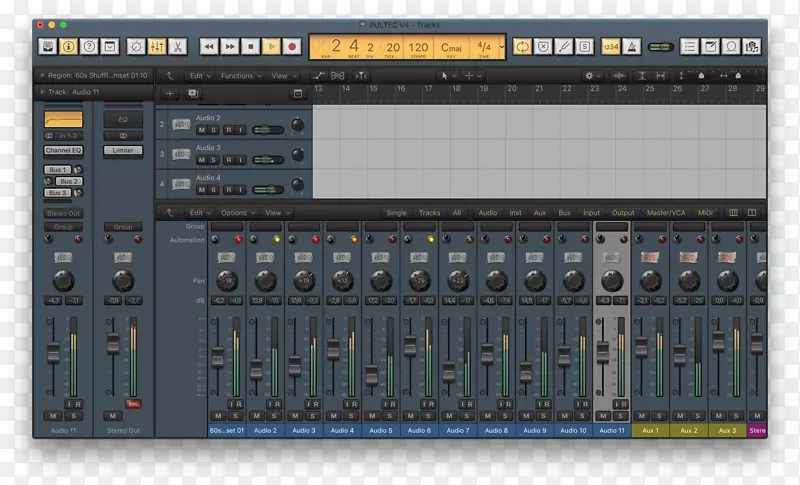
Task: Click the Rewind transport button
Action: 208,46
